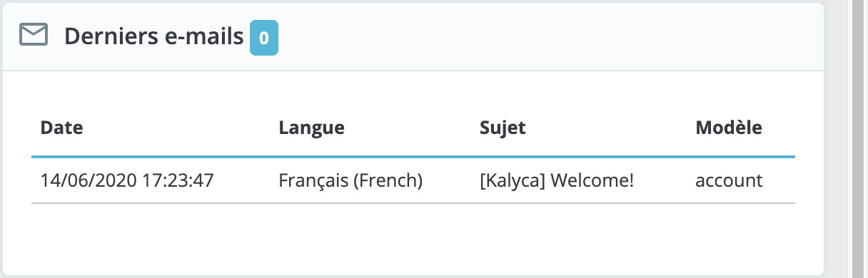
Task: Click the blue 0 count badge
Action: (x=263, y=38)
